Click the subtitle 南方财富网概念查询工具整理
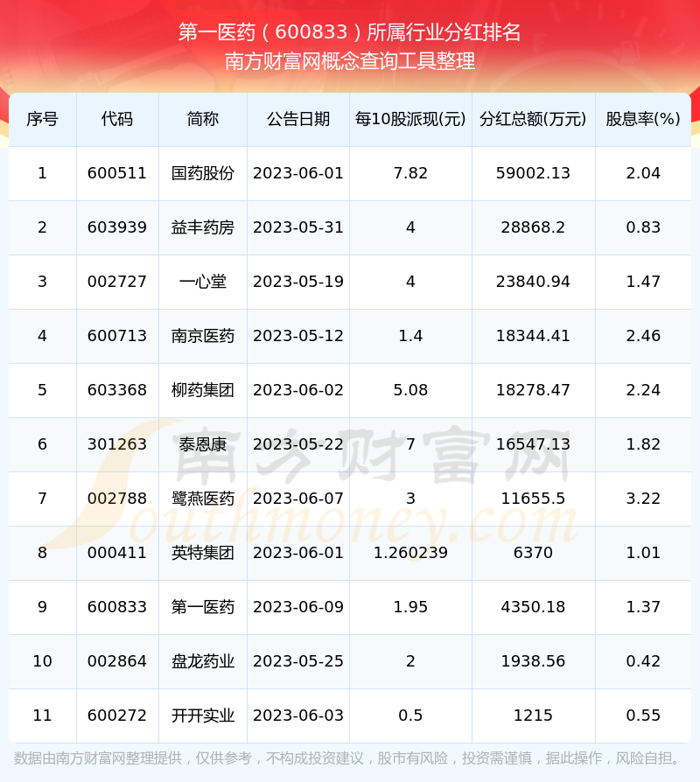This screenshot has height=782, width=700. pos(350,61)
